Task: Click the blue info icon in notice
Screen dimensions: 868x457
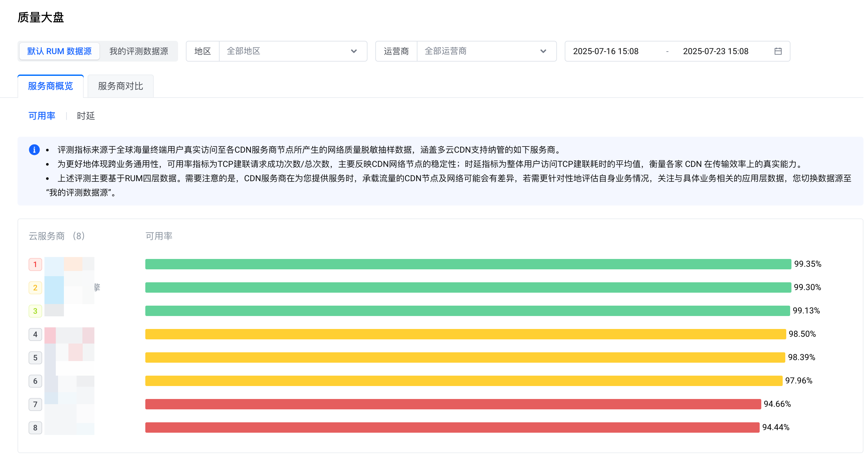Action: click(x=34, y=149)
